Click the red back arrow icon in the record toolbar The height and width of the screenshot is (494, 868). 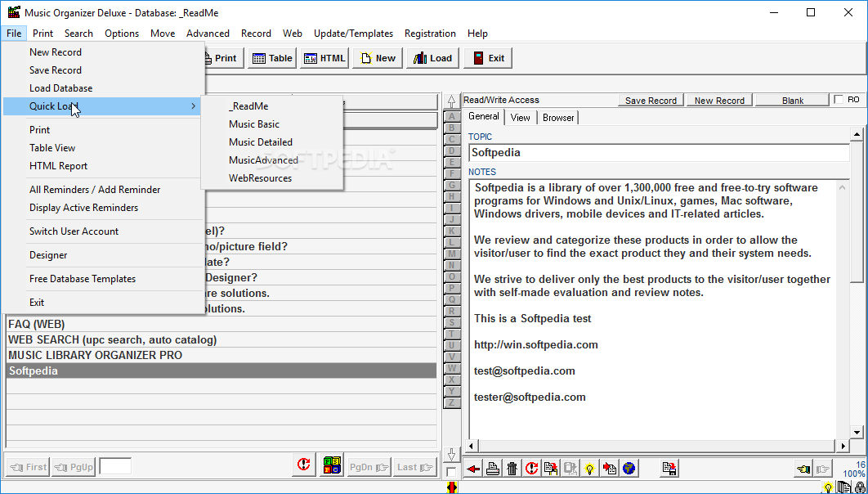473,469
